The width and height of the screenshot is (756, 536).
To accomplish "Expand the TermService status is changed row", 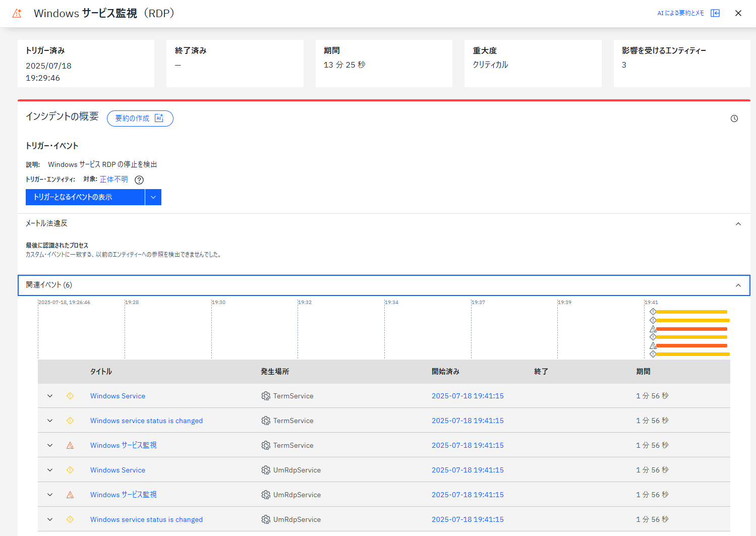I will (50, 421).
